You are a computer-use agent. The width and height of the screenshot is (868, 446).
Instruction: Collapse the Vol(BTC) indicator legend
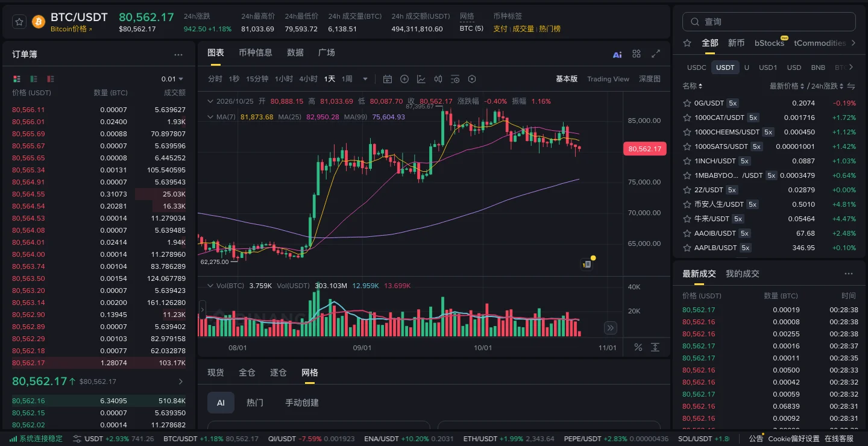click(210, 286)
